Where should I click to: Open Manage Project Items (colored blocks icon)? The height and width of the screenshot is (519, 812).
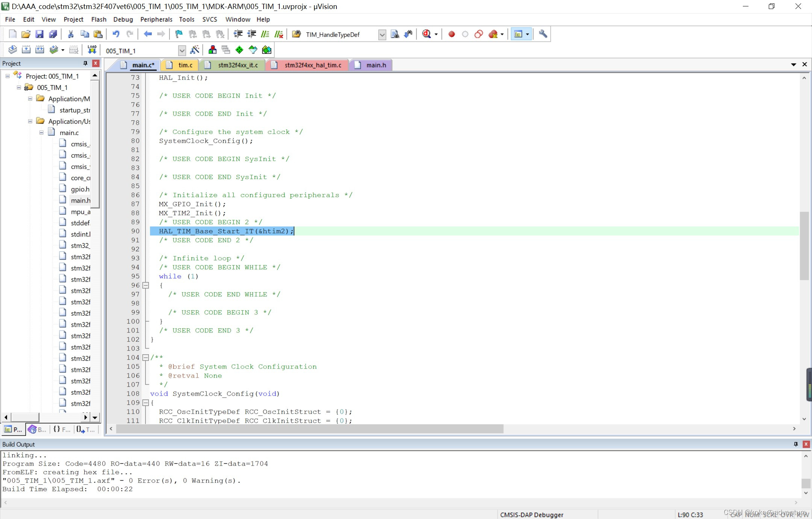tap(212, 50)
